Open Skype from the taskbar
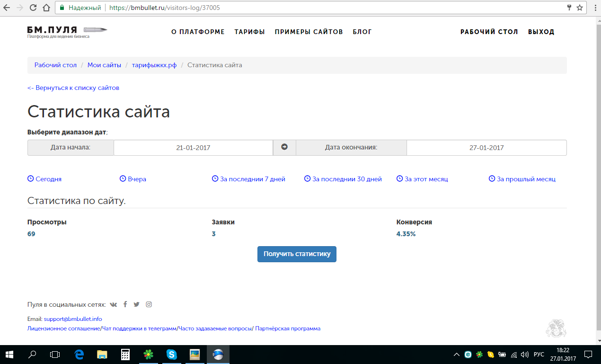The width and height of the screenshot is (601, 364). click(171, 354)
